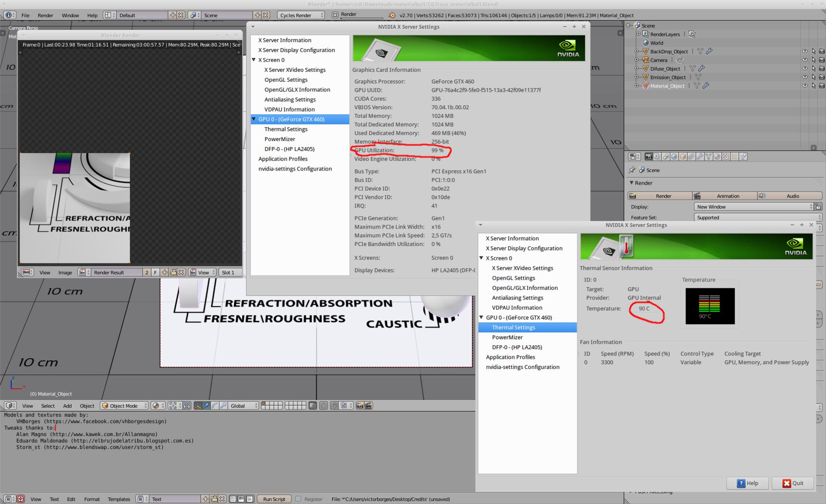Click the camera data icon beside Camera
The height and width of the screenshot is (504, 826).
pyautogui.click(x=680, y=60)
